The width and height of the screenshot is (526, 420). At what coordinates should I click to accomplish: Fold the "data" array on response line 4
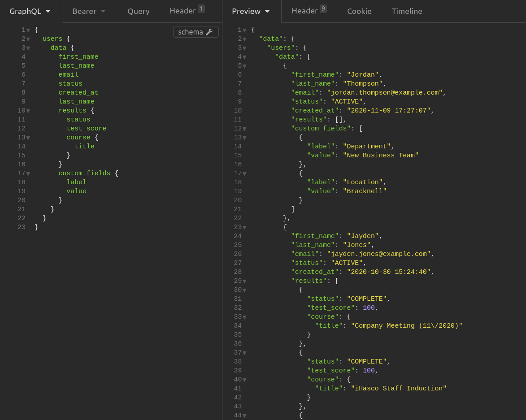pos(244,57)
